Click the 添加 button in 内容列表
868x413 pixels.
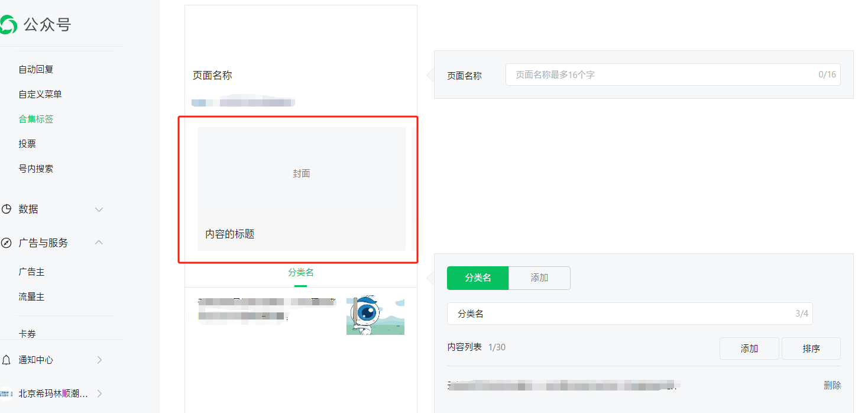[749, 349]
